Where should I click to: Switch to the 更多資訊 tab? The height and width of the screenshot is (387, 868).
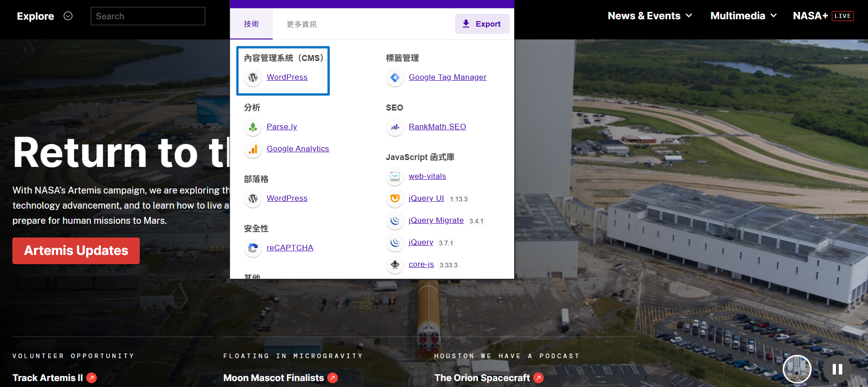click(302, 24)
